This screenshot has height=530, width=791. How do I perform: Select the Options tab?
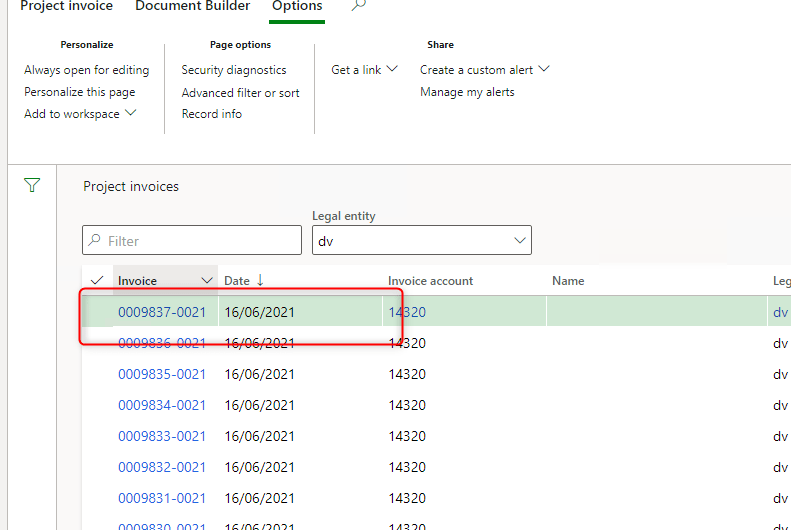tap(297, 7)
